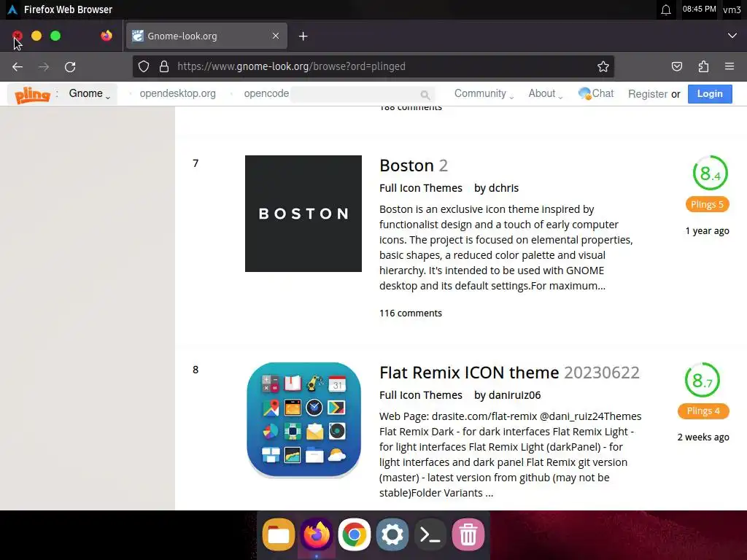747x560 pixels.
Task: Click the URL address bar
Action: point(373,66)
